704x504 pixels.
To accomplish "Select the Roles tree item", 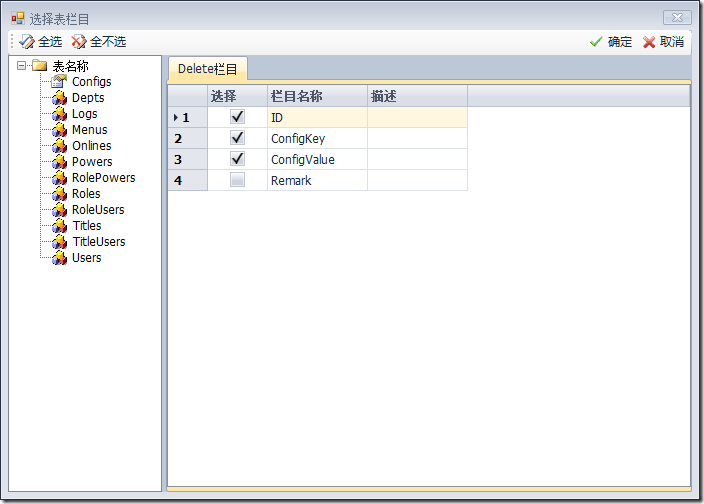I will [x=86, y=194].
